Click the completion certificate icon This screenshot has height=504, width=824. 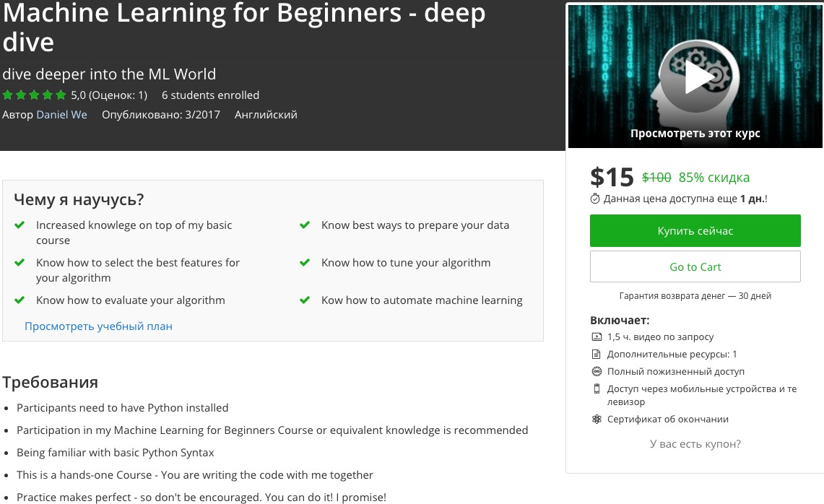pyautogui.click(x=597, y=419)
